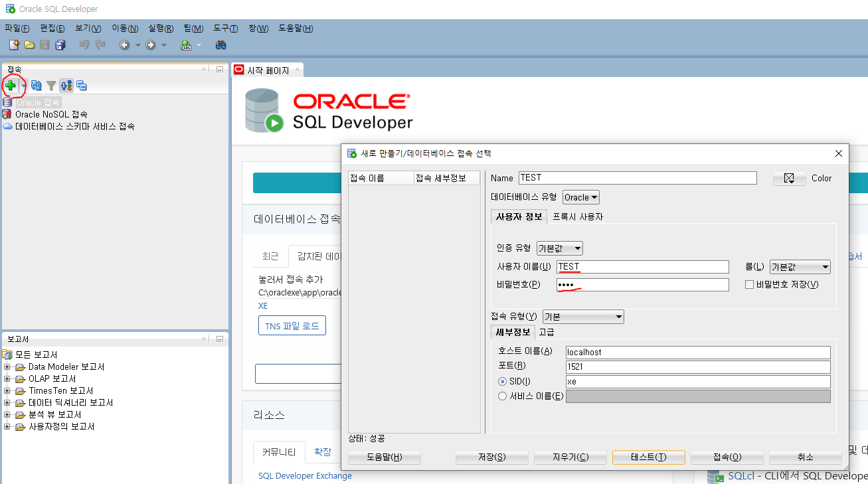
Task: Click the SQLcl terminal icon
Action: [x=715, y=476]
